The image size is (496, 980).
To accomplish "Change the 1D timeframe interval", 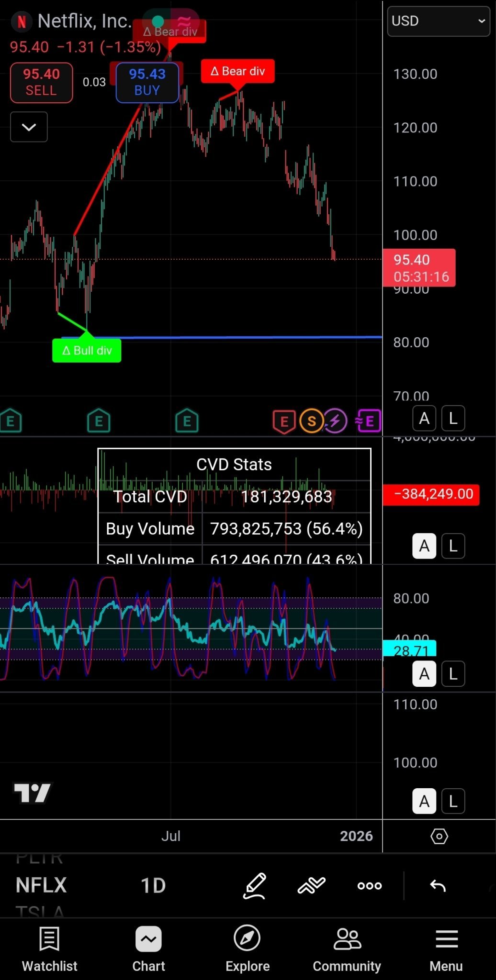I will pos(153,886).
